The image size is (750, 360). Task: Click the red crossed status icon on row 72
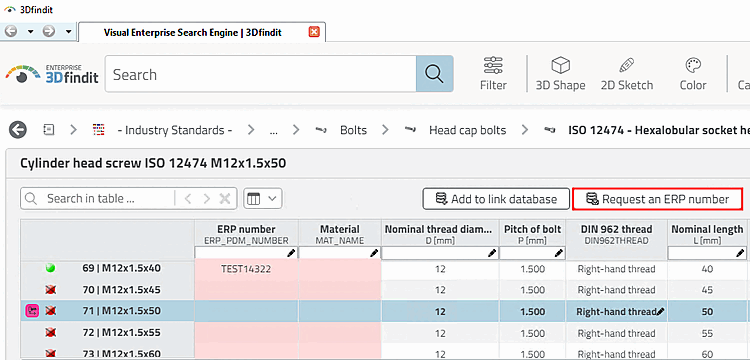[x=50, y=332]
